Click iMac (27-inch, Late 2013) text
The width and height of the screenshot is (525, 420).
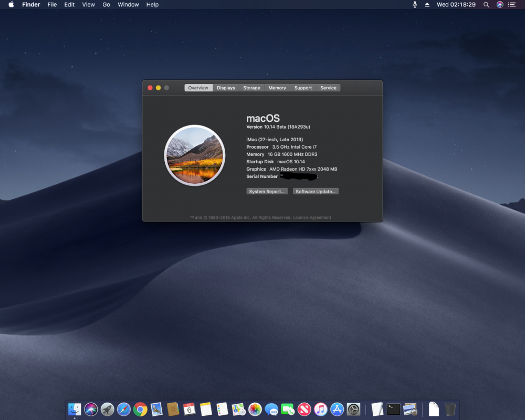[275, 139]
